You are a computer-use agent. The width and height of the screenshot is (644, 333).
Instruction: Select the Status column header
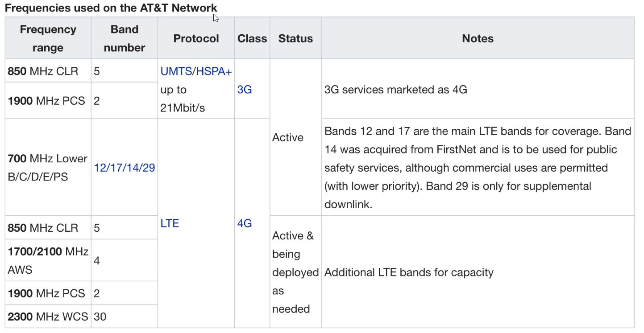tap(295, 38)
